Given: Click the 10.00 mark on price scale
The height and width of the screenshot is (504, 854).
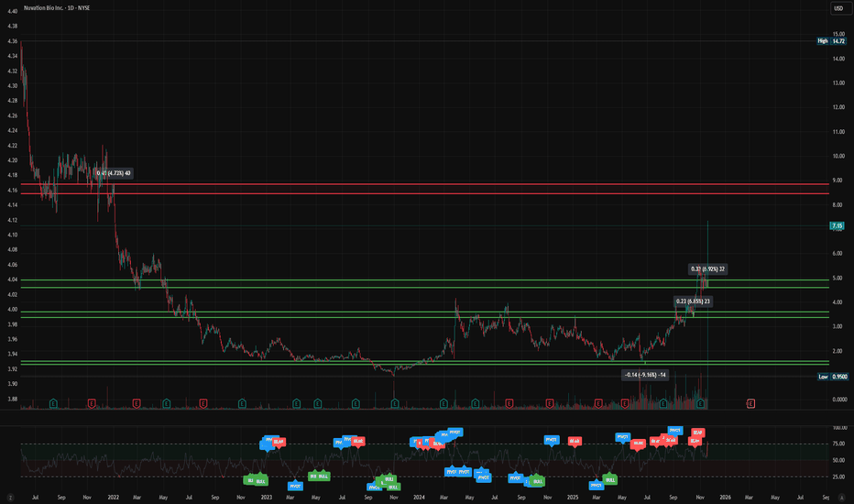Looking at the screenshot, I should [x=836, y=156].
